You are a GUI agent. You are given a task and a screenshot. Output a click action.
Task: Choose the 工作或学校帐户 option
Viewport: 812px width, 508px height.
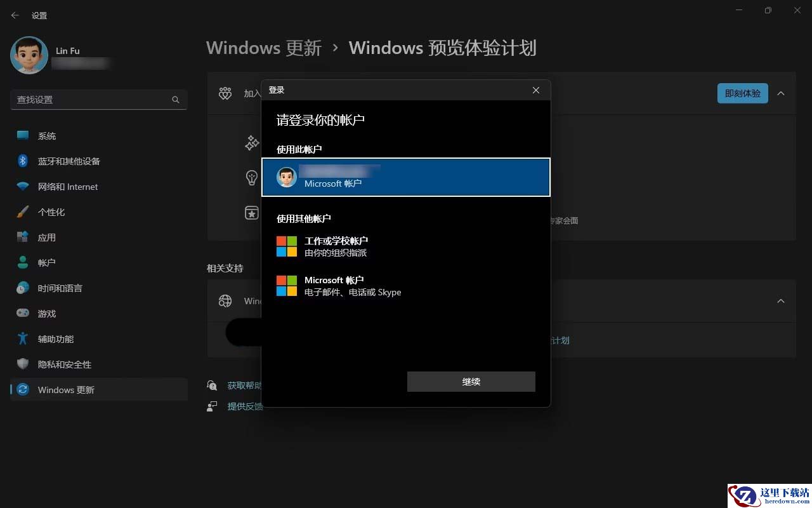(x=406, y=246)
